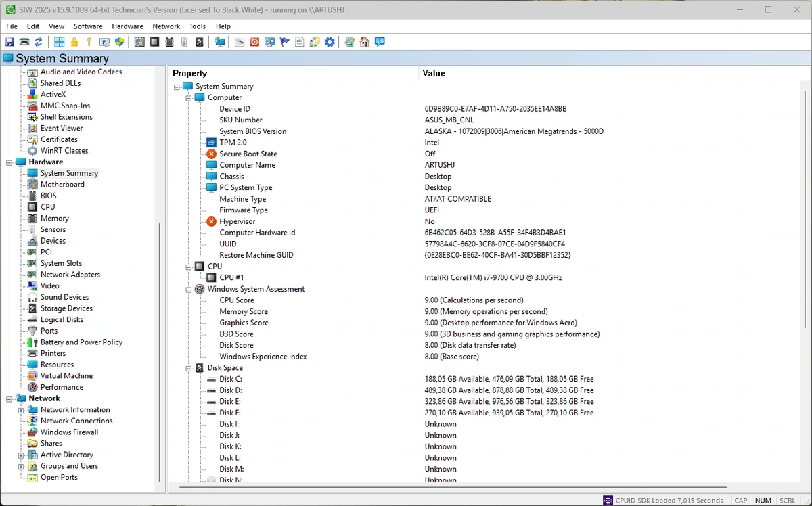The width and height of the screenshot is (812, 506).
Task: Click the blue-yellow shield toolbar icon
Action: pyautogui.click(x=120, y=42)
